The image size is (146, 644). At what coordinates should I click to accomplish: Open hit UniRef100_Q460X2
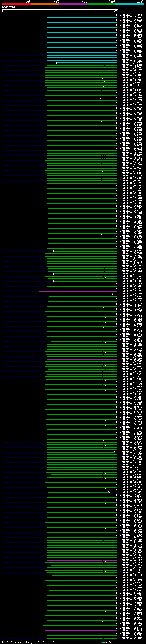coord(131,20)
